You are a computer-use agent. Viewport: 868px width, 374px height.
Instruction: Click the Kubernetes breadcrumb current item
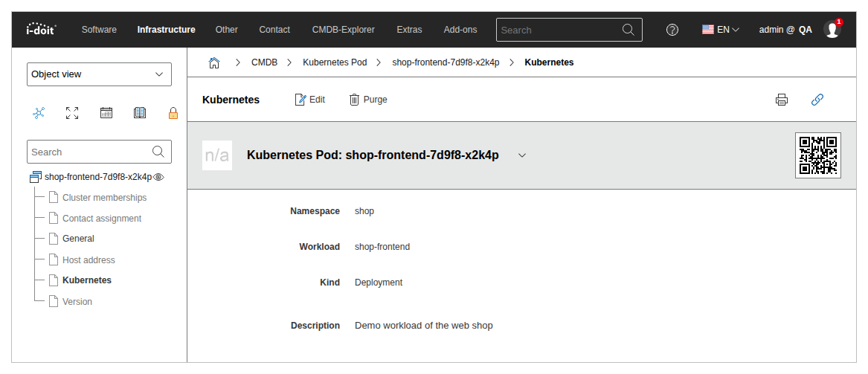[549, 62]
